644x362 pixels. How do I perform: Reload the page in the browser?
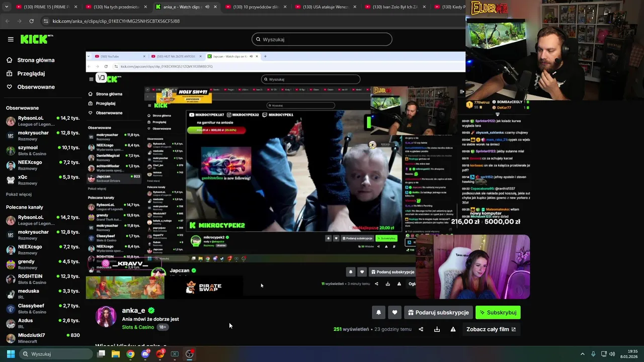31,21
